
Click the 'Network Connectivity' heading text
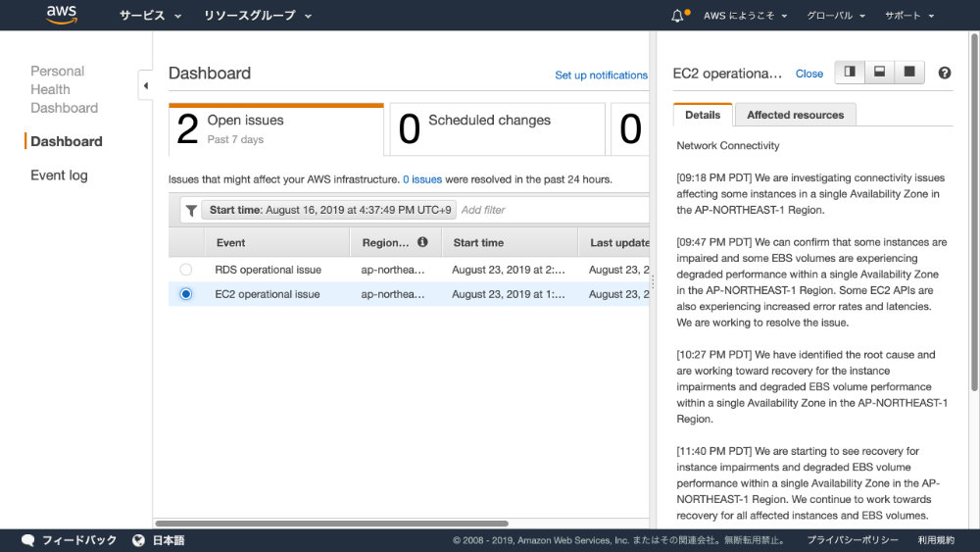click(727, 146)
